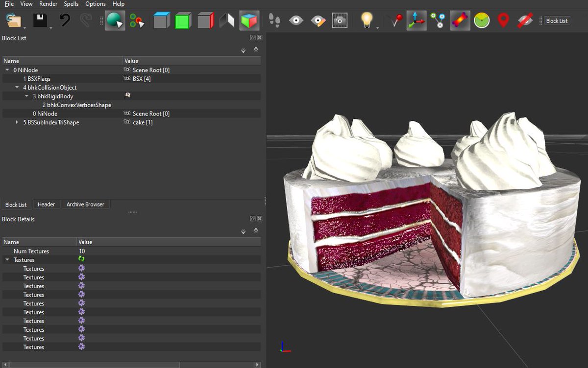Screen dimensions: 588x368
Task: Close the Block Details panel
Action: [x=260, y=219]
